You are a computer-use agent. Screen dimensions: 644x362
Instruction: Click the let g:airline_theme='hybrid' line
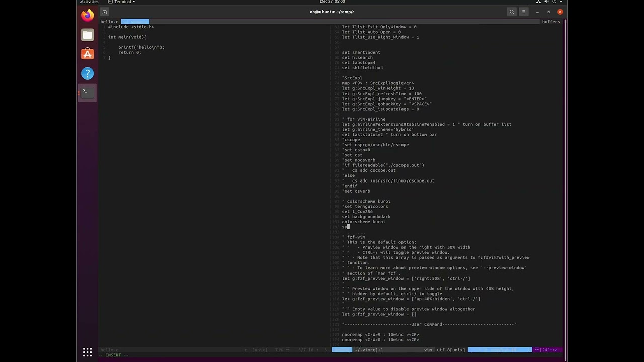pos(378,129)
